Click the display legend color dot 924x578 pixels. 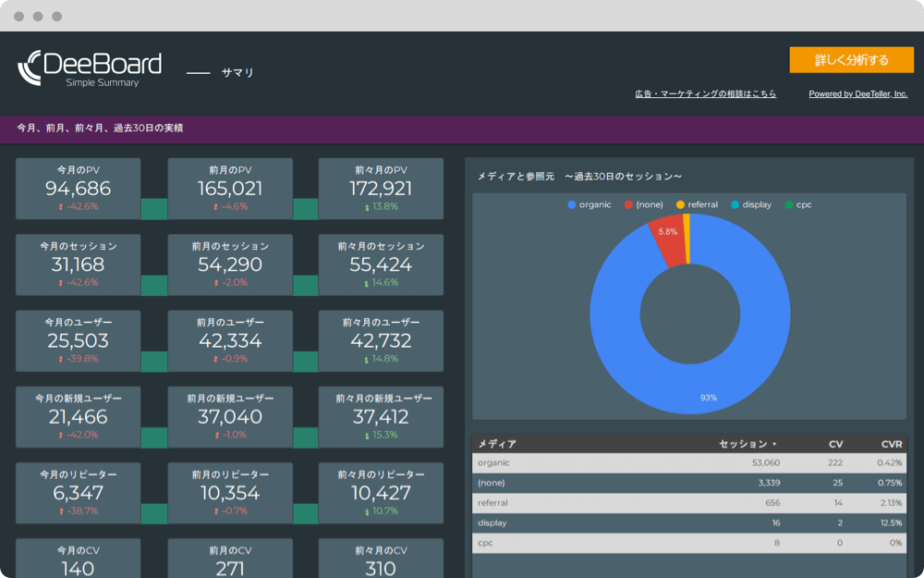click(x=736, y=204)
